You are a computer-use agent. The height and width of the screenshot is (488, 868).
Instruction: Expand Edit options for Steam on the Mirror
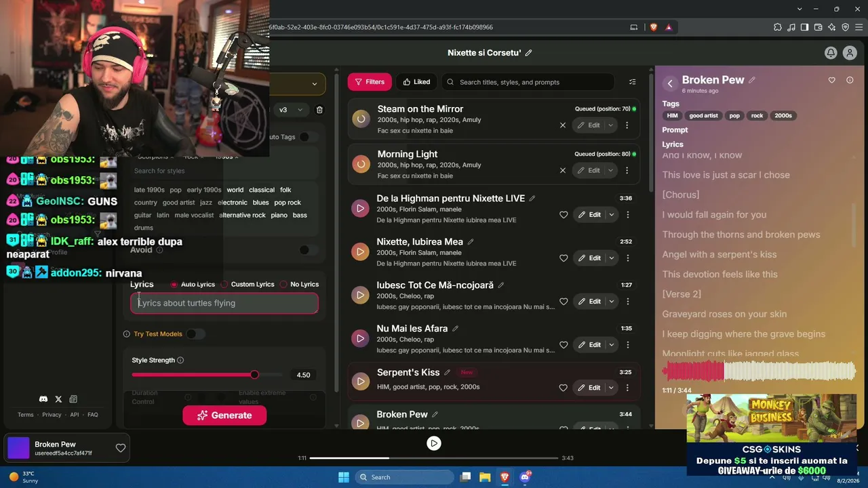(x=610, y=125)
